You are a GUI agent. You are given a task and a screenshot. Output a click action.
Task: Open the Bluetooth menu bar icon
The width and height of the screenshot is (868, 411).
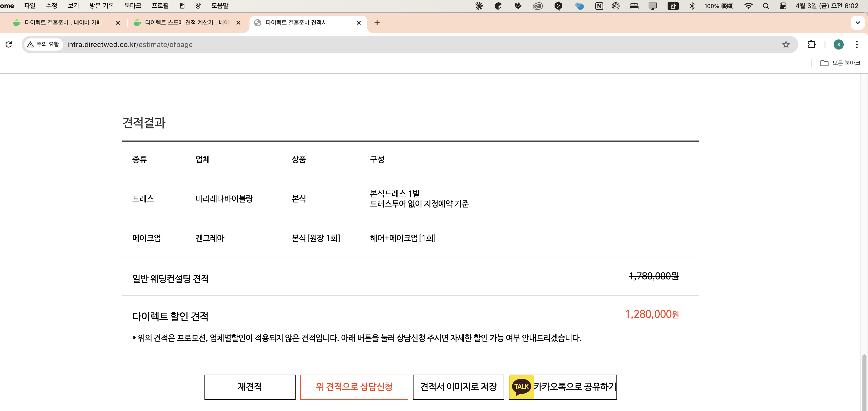pos(692,6)
